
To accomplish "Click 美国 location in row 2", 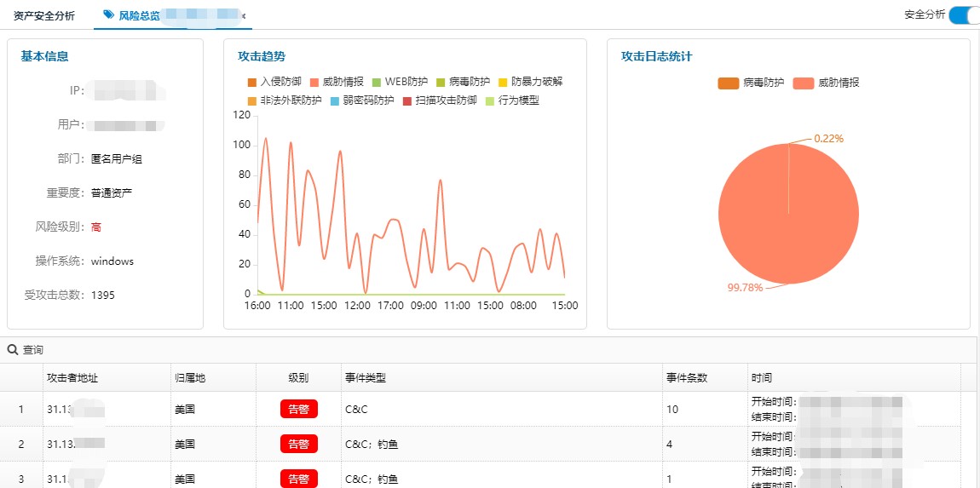I will [185, 445].
